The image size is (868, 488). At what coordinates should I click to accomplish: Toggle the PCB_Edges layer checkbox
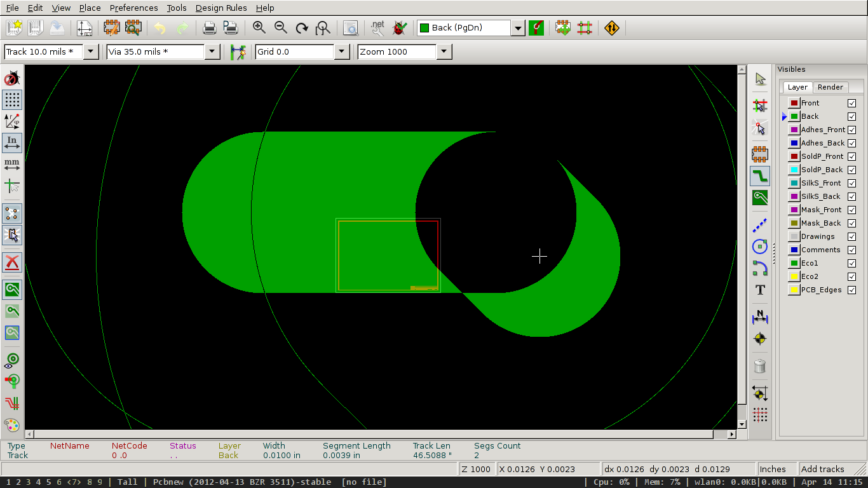point(851,290)
